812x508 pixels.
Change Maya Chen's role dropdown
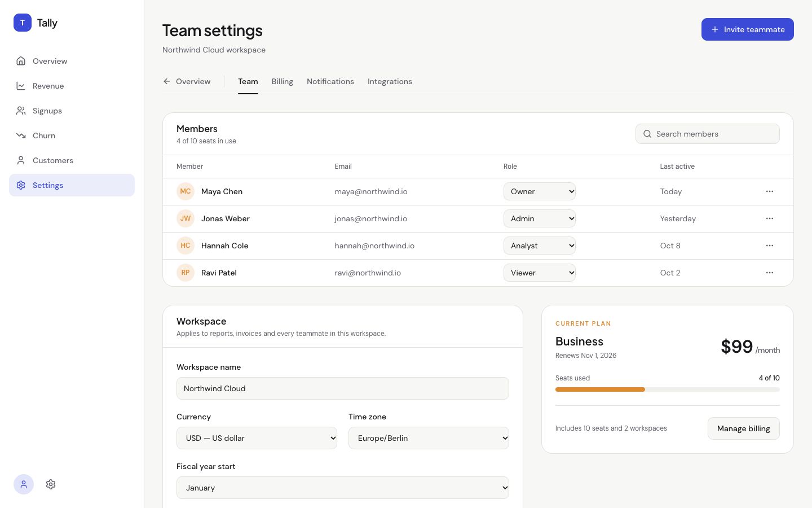540,191
